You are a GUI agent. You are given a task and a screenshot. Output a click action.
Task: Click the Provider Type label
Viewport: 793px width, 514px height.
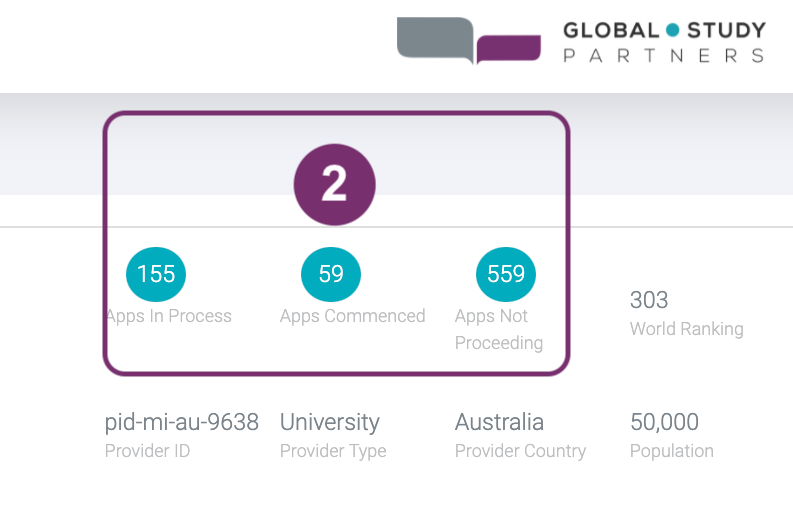(333, 451)
